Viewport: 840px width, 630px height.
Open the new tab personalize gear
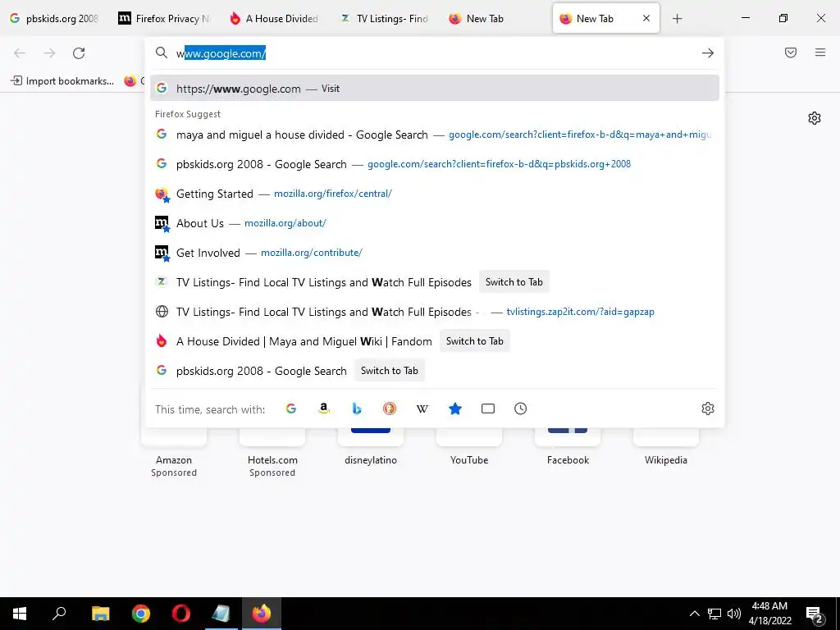pyautogui.click(x=815, y=118)
